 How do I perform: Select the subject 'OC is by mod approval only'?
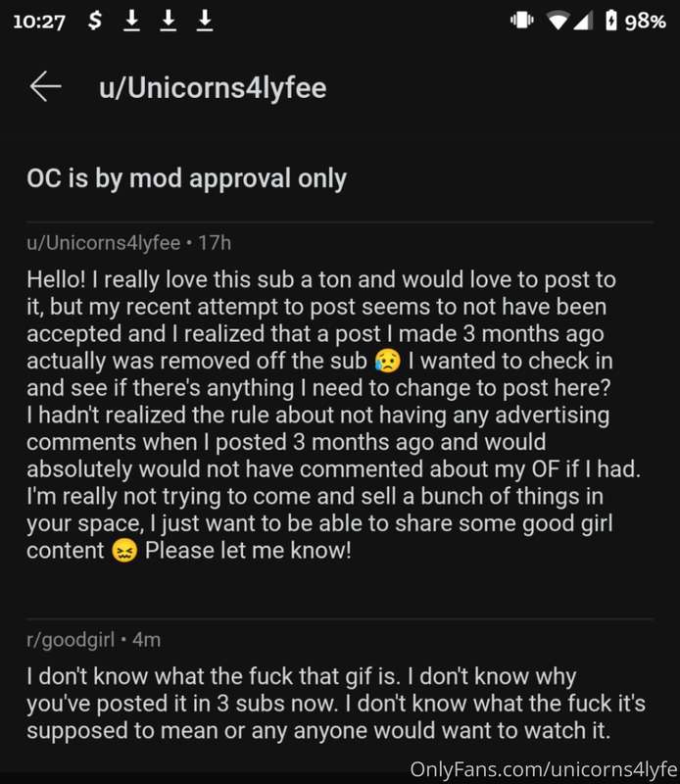point(186,178)
